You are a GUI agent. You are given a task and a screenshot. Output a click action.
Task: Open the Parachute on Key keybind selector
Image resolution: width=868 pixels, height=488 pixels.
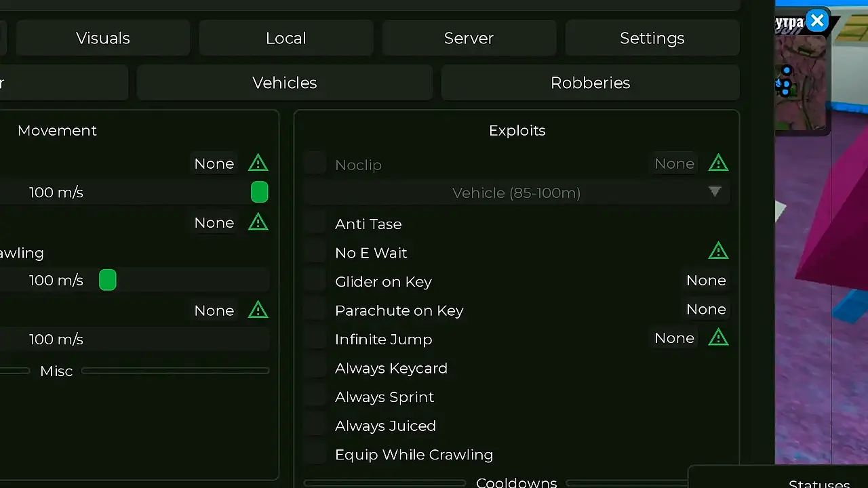tap(706, 310)
